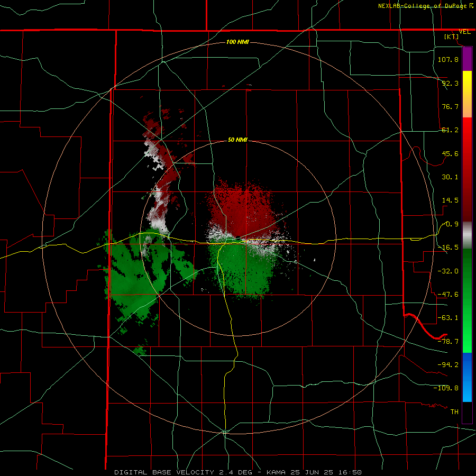This screenshot has width=476, height=476.
Task: Click the VEL legend title
Action: [x=465, y=32]
